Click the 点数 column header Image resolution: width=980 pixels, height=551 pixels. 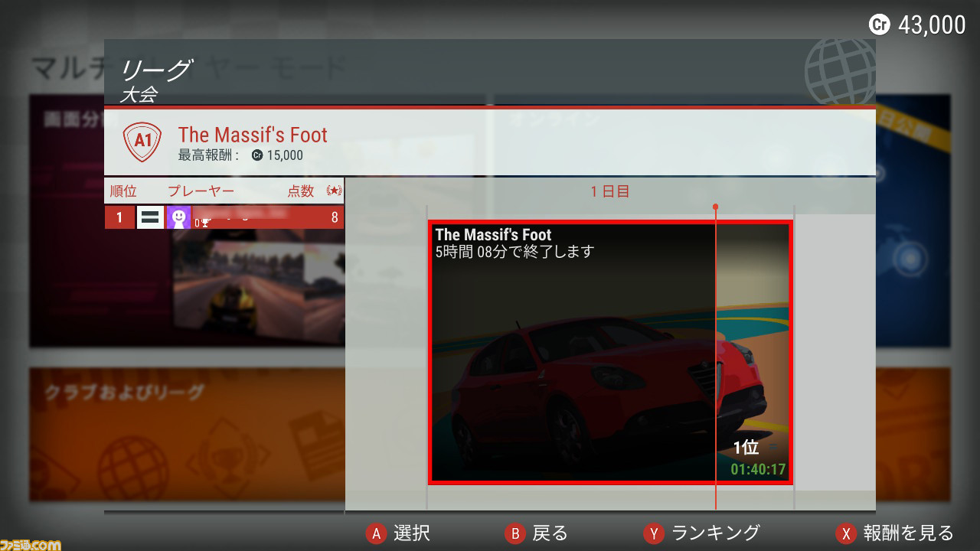(x=301, y=191)
